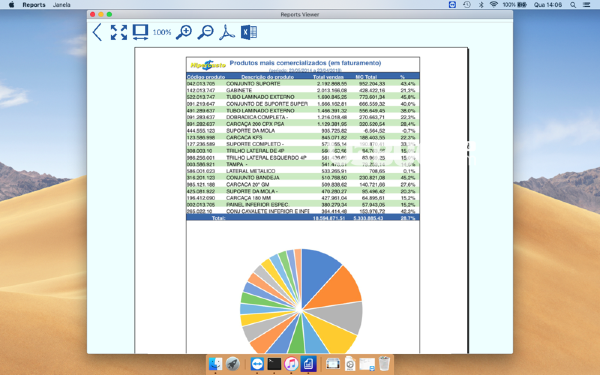Click the 100% battery indicator

[515, 5]
